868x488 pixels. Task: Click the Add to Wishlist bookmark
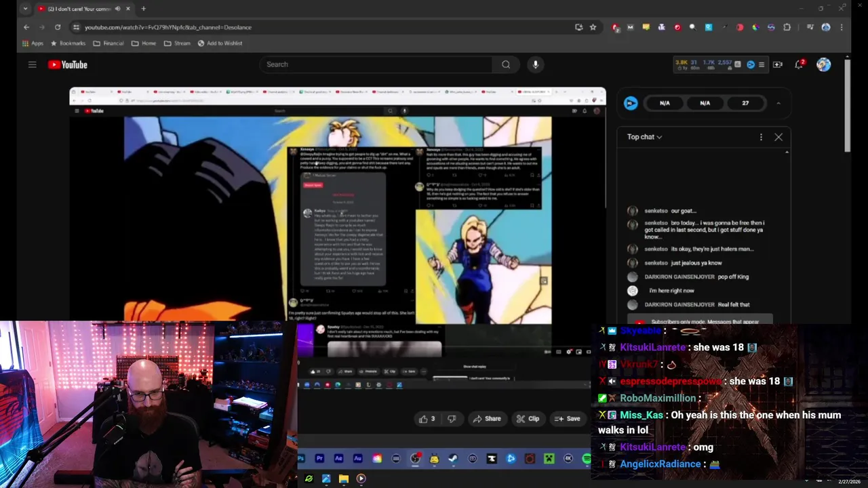tap(220, 43)
